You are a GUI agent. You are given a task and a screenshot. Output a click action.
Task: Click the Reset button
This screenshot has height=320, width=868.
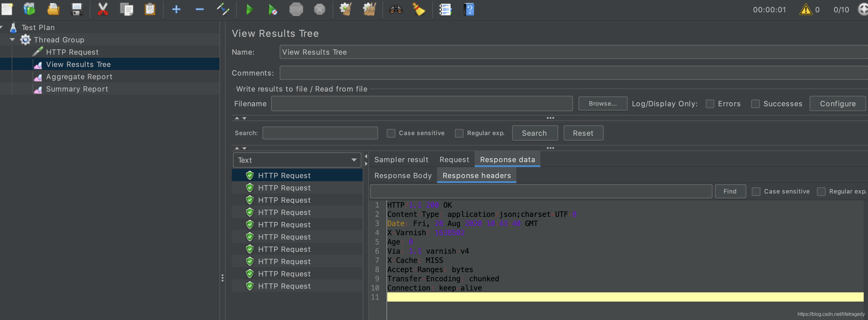[583, 133]
